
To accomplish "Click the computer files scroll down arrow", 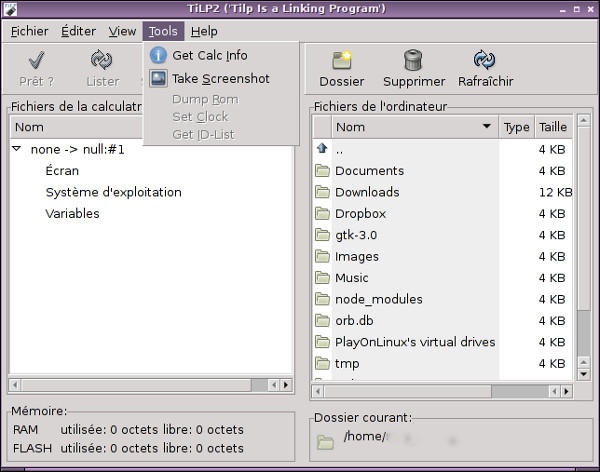I will point(584,374).
